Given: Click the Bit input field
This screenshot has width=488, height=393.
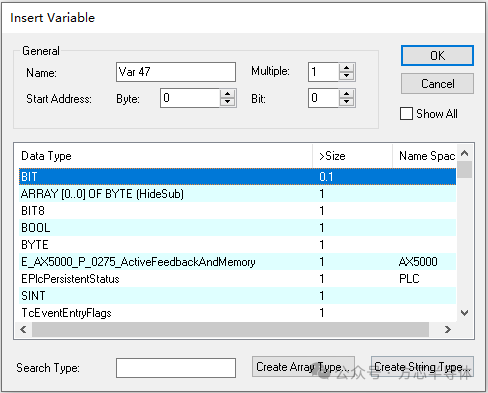Looking at the screenshot, I should point(323,98).
